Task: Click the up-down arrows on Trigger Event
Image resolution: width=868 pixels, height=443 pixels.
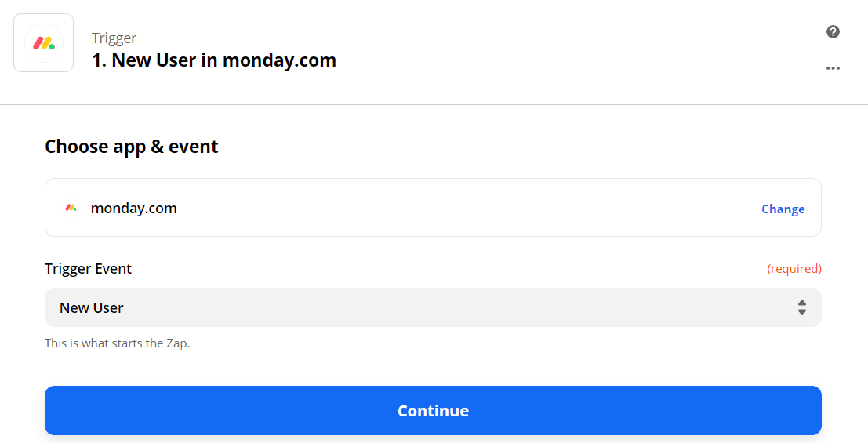Action: [x=801, y=307]
